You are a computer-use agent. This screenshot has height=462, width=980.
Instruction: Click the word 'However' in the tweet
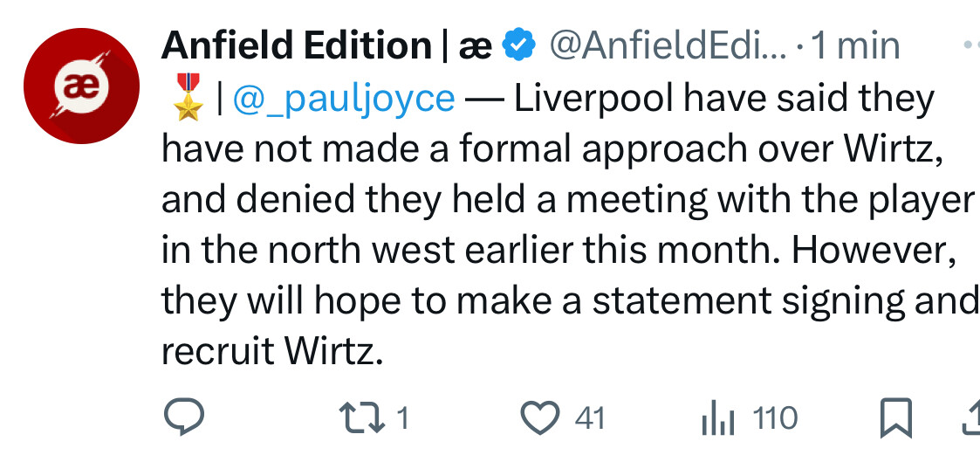pyautogui.click(x=868, y=252)
